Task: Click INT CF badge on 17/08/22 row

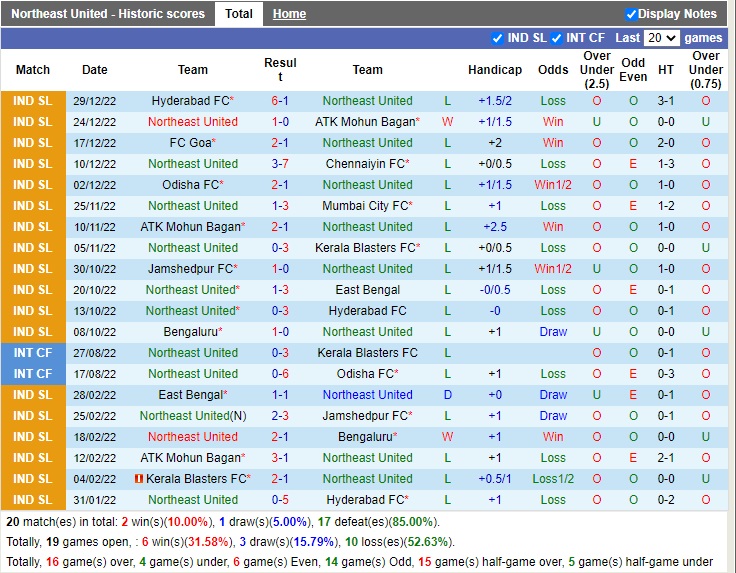Action: [32, 374]
